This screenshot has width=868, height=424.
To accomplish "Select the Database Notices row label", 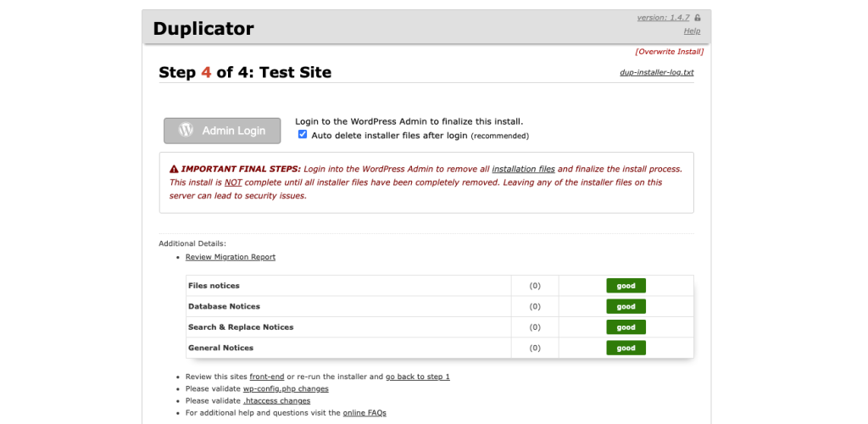I will pyautogui.click(x=224, y=306).
